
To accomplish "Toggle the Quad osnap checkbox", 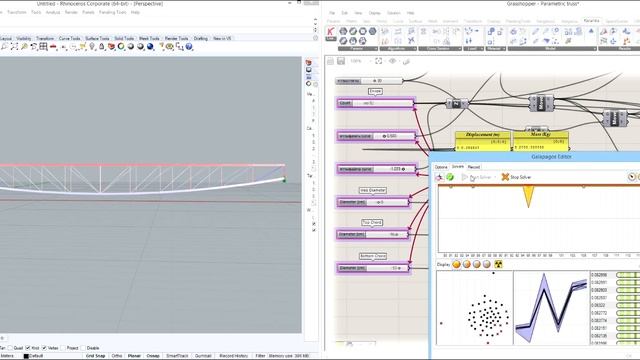I will 10,348.
